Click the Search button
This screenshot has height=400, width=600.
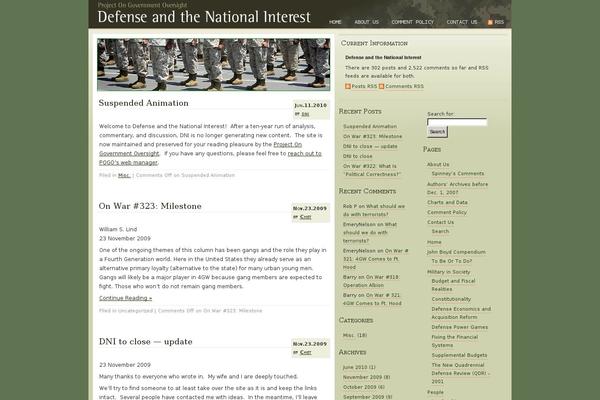click(437, 132)
